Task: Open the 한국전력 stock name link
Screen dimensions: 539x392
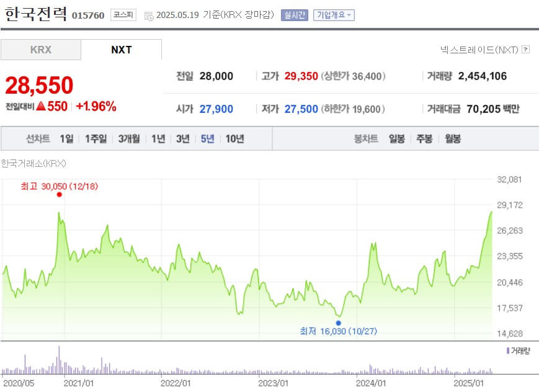Action: click(35, 14)
